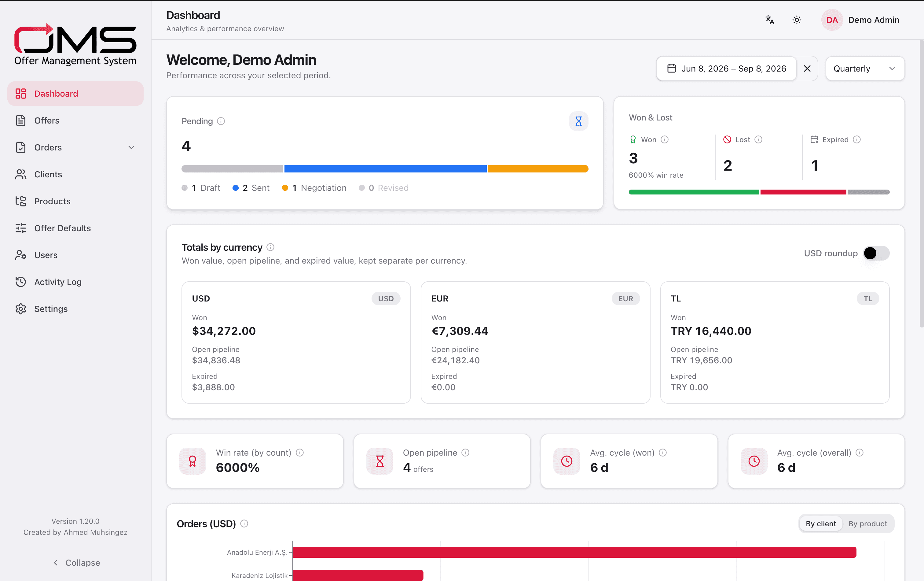This screenshot has width=924, height=581.
Task: Open the Dashboard sidebar item
Action: pyautogui.click(x=75, y=94)
